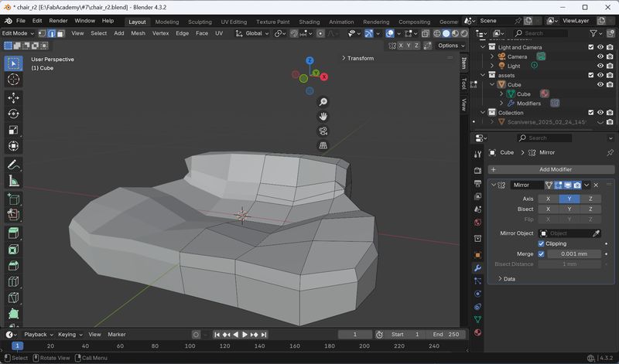Open the Item sidebar tab
The width and height of the screenshot is (619, 364).
click(464, 63)
